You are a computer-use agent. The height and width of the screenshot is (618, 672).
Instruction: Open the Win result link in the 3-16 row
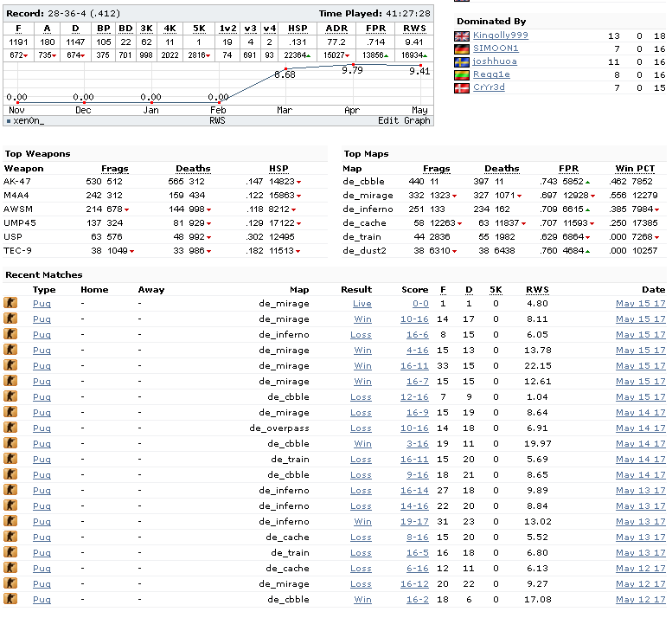[x=362, y=444]
